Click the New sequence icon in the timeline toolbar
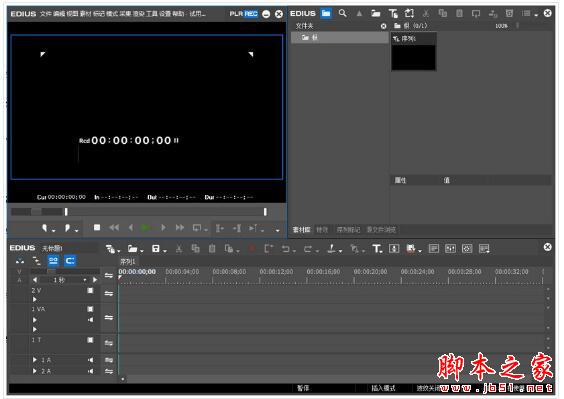This screenshot has height=399, width=564. [x=110, y=248]
